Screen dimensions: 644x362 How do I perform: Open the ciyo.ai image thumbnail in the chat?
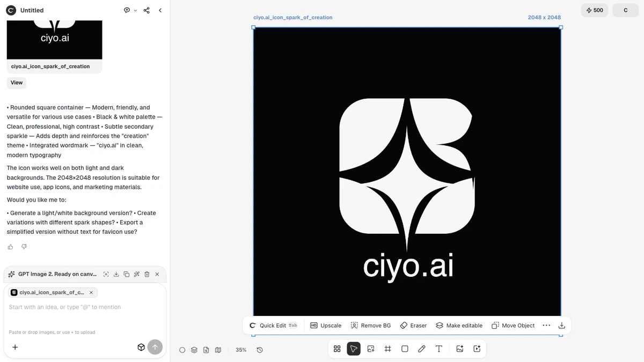[54, 39]
